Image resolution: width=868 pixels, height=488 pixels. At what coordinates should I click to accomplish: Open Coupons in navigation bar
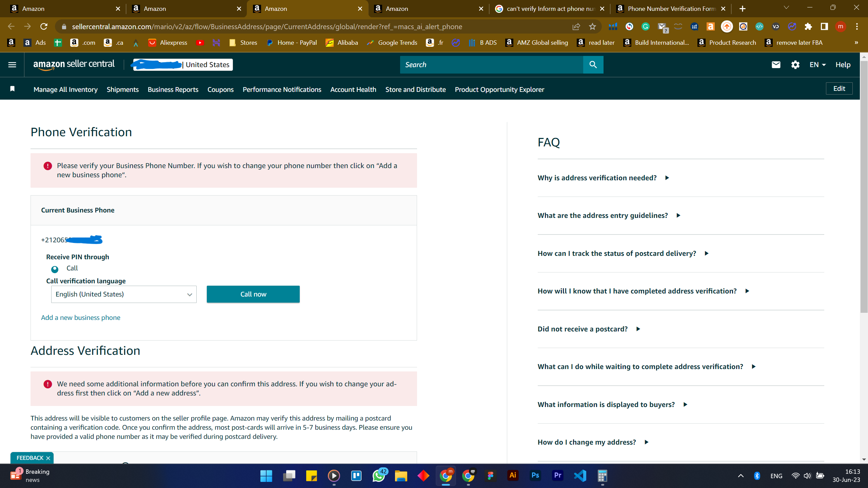(220, 89)
